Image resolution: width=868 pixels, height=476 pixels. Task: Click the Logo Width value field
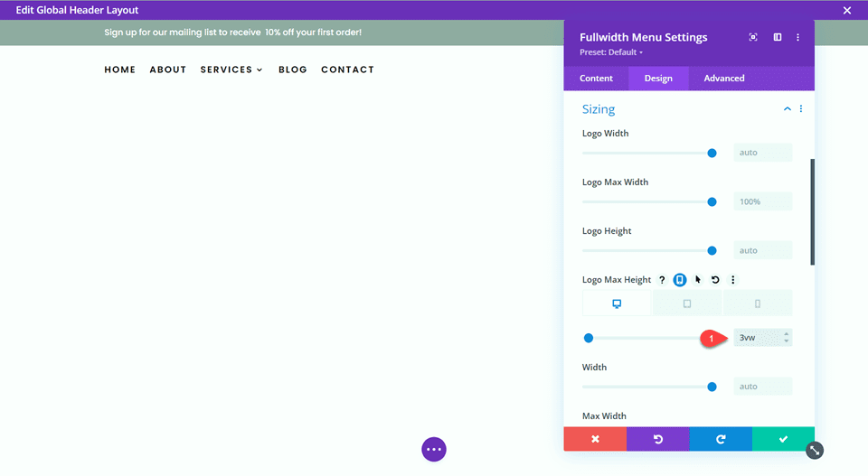(x=763, y=153)
